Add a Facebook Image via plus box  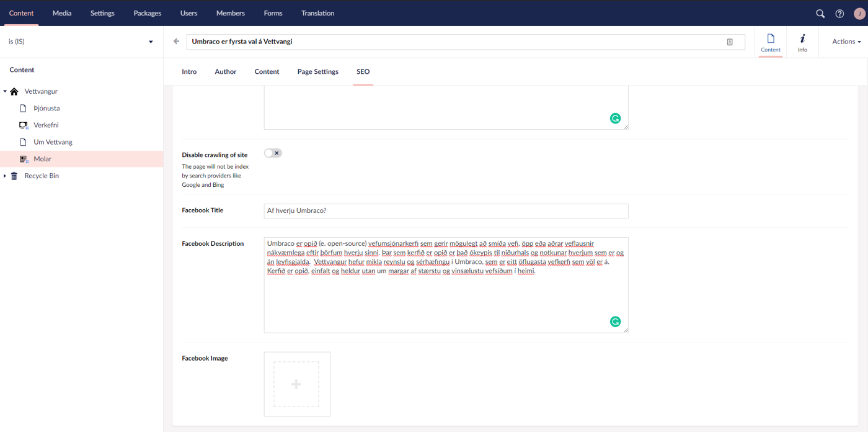tap(296, 384)
